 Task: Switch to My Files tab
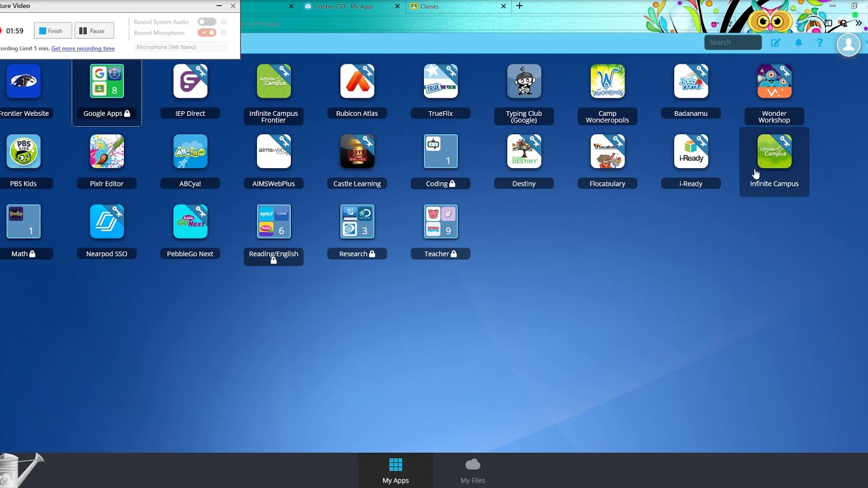pos(473,470)
